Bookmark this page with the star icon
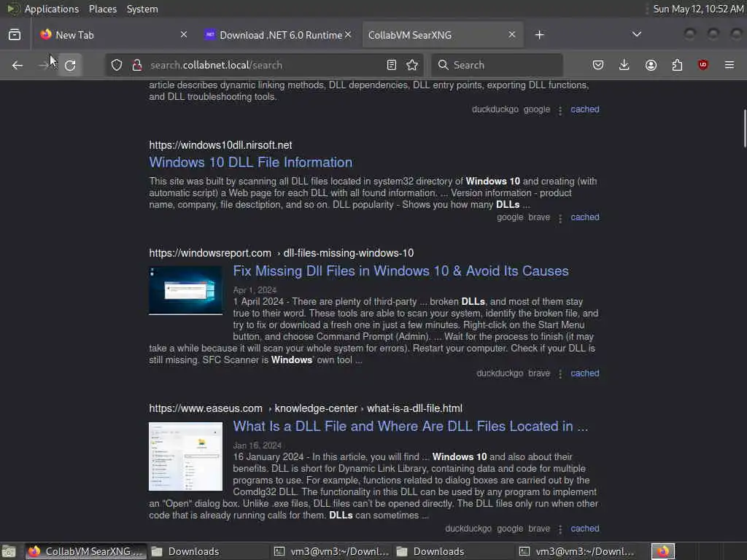Screen dimensions: 747x560 tap(413, 65)
